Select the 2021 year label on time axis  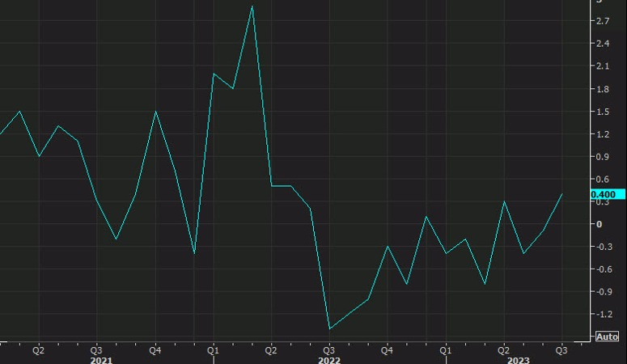point(101,360)
